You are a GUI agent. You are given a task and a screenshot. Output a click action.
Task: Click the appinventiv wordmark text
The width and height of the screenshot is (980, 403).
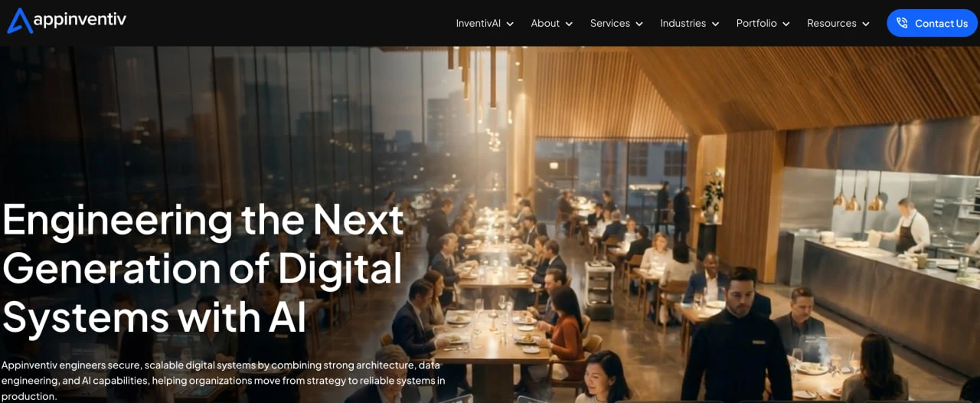[x=81, y=18]
